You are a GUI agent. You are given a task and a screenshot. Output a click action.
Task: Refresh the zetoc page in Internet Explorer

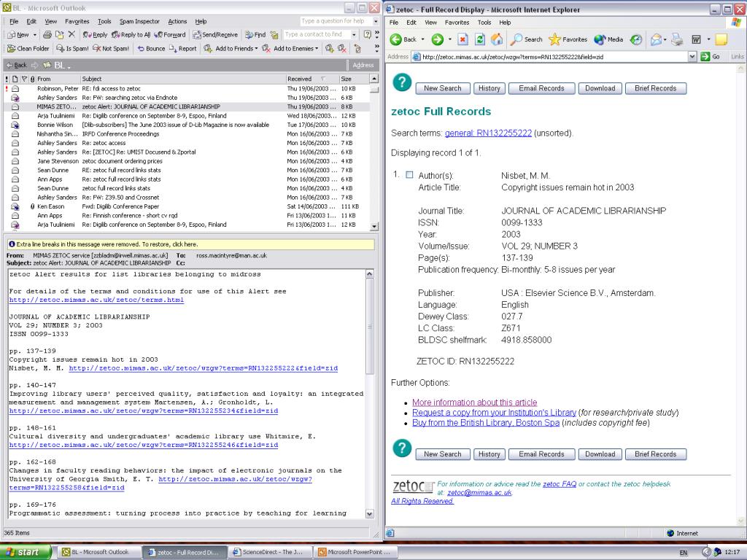coord(480,39)
